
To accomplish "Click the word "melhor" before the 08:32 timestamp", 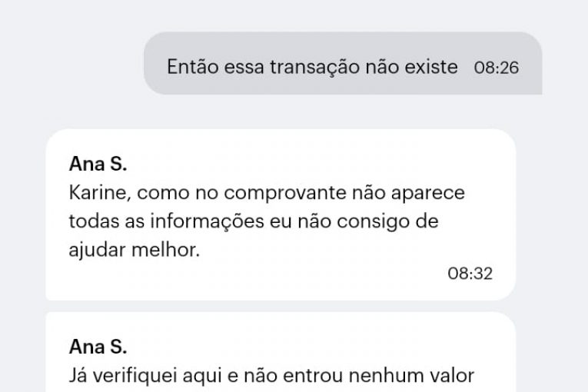I will [x=166, y=251].
